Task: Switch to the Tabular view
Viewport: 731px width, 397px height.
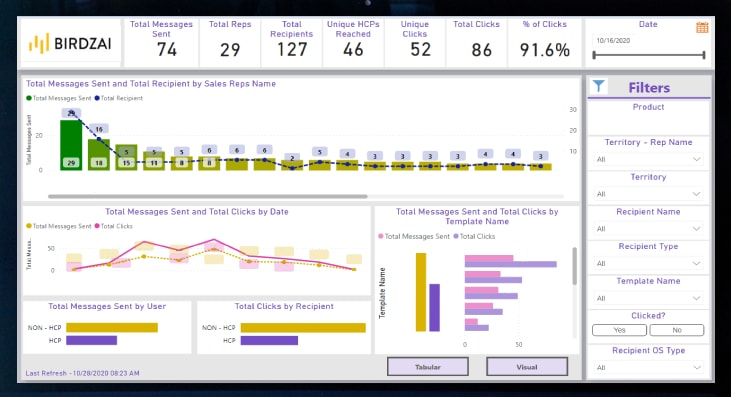Action: tap(428, 367)
